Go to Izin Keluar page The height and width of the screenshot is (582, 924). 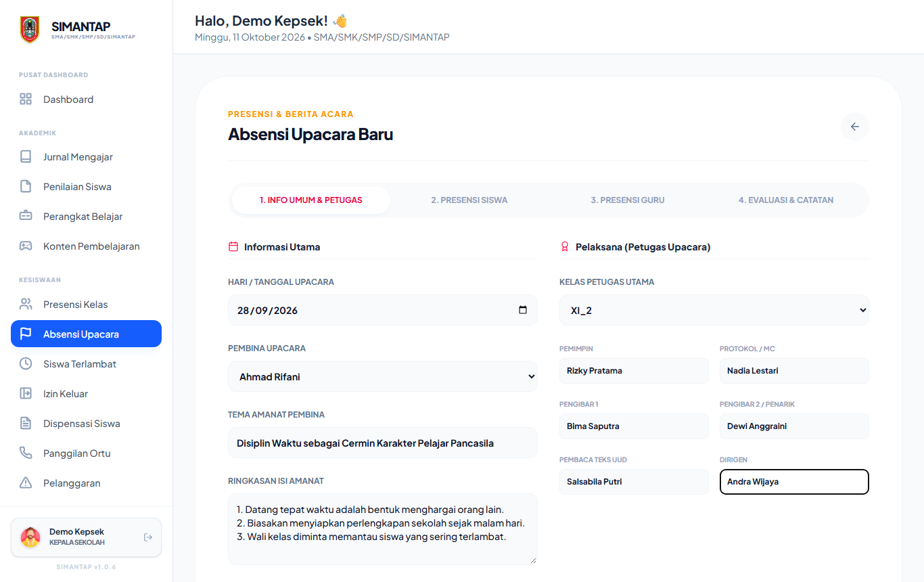87,394
